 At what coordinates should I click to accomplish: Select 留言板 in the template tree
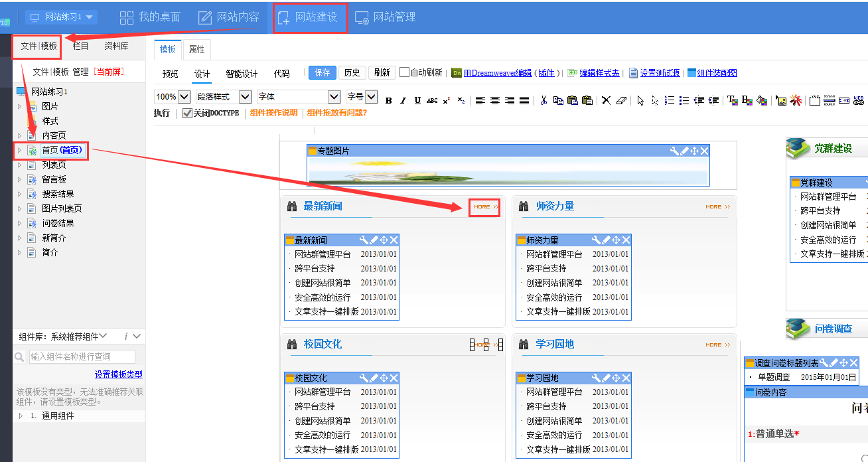54,179
